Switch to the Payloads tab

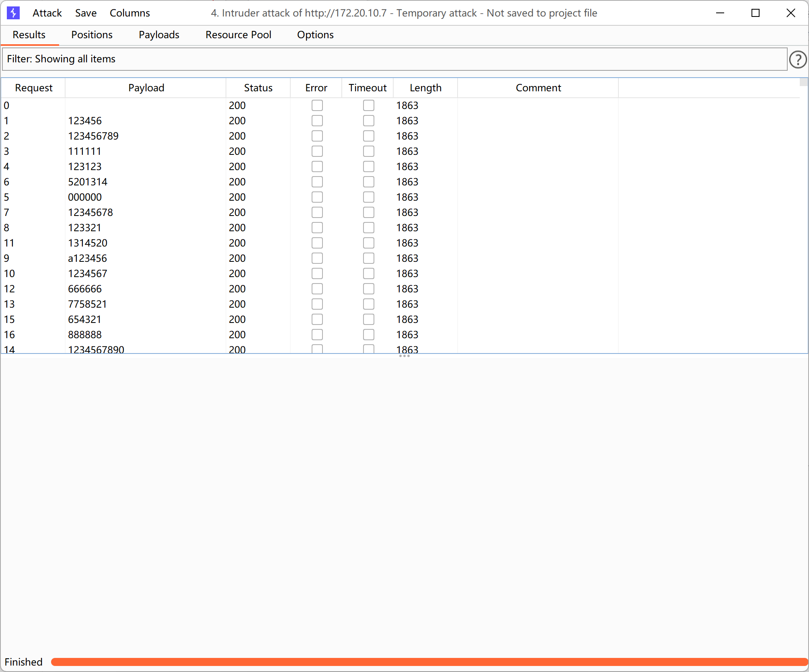(159, 35)
